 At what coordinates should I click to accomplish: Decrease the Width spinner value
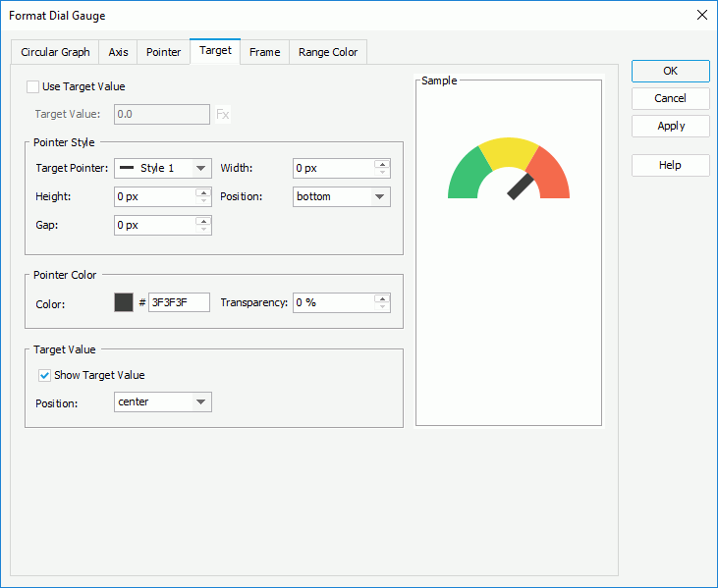click(382, 173)
